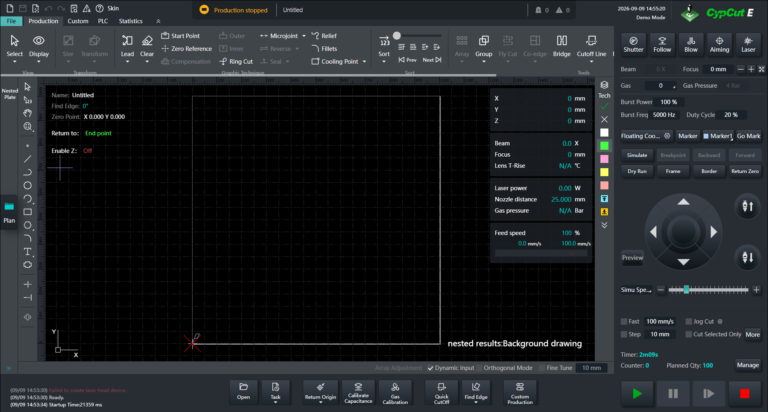Viewport: 768px width, 412px height.
Task: Click the Gas Calibration icon
Action: point(395,392)
